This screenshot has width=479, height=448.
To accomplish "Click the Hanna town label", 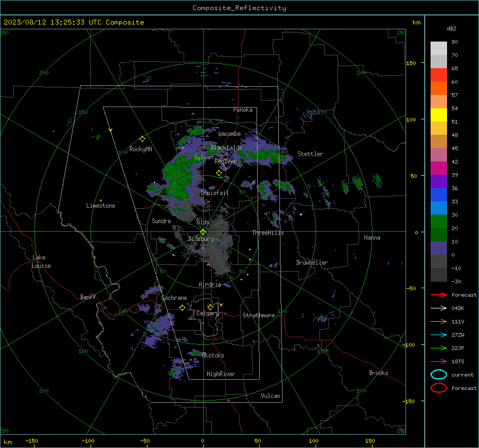I will point(372,238).
